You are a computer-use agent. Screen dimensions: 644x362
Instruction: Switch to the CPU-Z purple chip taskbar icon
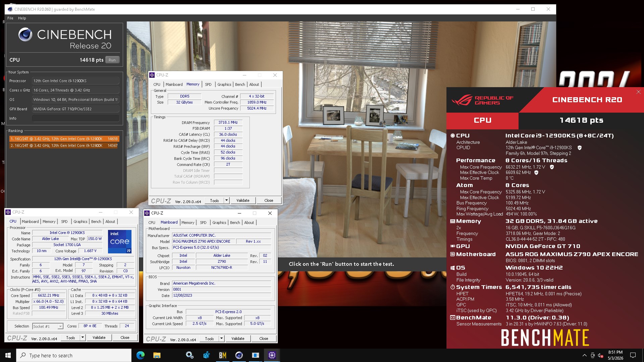point(272,355)
